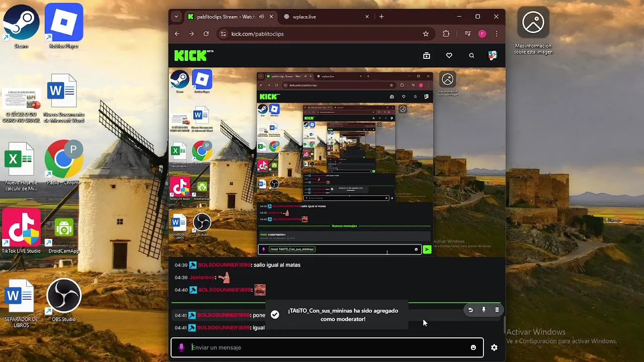The width and height of the screenshot is (644, 362).
Task: Select the SEPARADOR DE LIBROS Word document
Action: click(21, 304)
